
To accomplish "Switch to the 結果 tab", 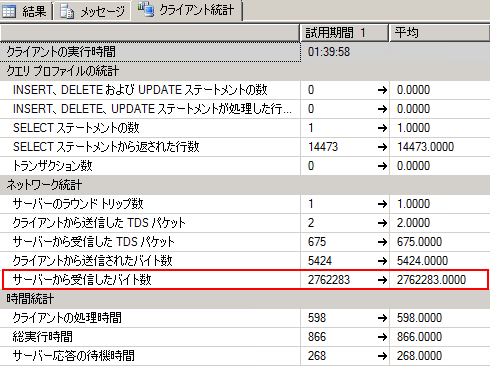I will 26,12.
